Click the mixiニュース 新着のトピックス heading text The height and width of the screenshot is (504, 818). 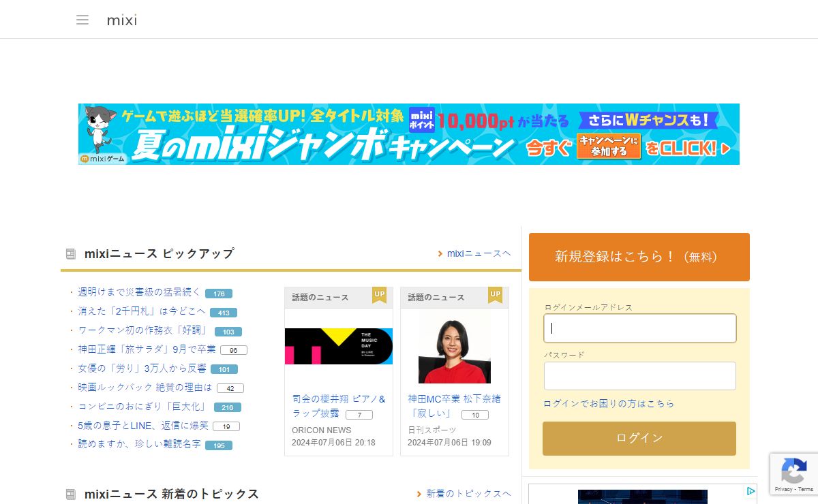pyautogui.click(x=172, y=494)
